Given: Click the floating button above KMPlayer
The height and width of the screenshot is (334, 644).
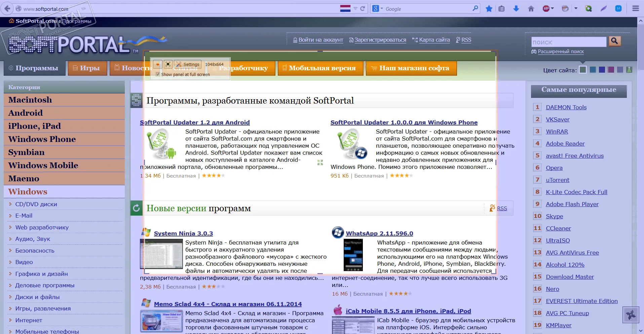Looking at the screenshot, I should 630,315.
